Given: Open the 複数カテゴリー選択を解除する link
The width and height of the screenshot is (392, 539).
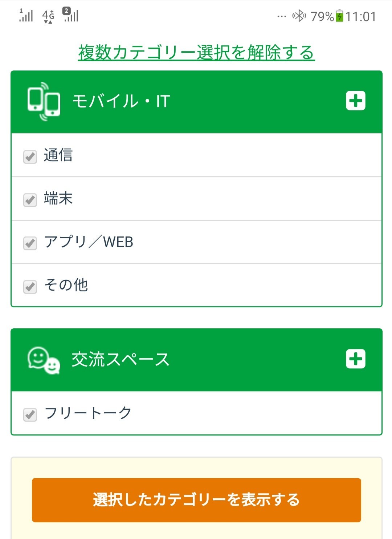Looking at the screenshot, I should point(196,52).
